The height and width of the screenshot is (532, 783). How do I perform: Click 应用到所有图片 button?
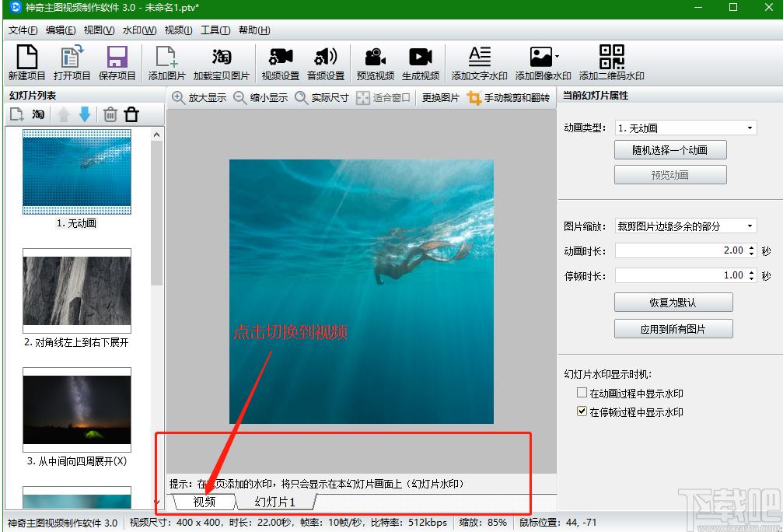tap(673, 329)
